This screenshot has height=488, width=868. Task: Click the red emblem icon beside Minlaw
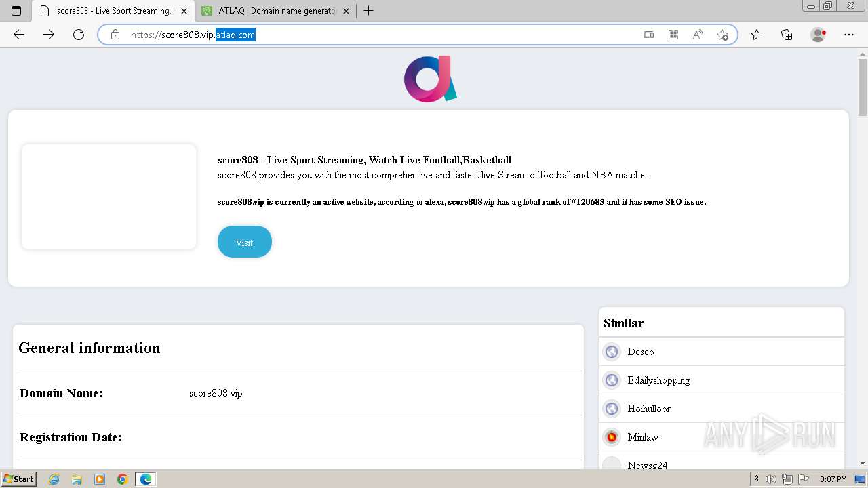click(x=612, y=437)
